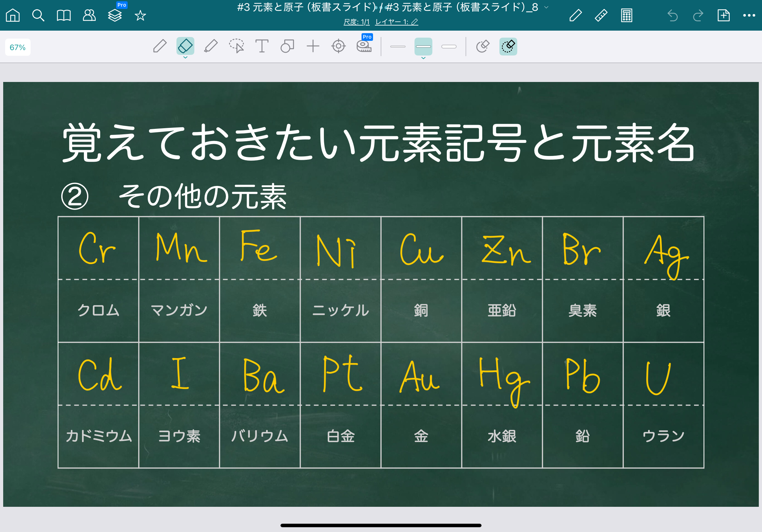Screen dimensions: 762x532
Task: Expand eraser tool options chevron
Action: coord(185,58)
